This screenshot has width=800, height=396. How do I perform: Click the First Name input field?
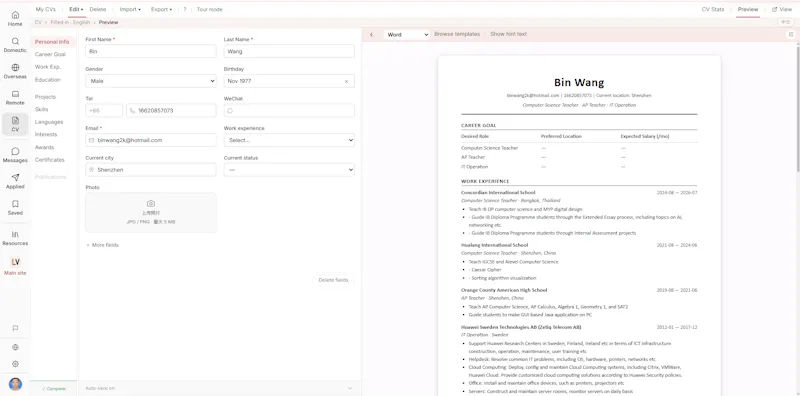point(151,52)
